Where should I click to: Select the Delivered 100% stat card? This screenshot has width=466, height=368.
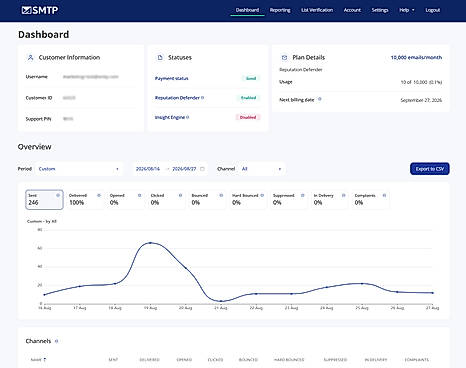coord(85,199)
